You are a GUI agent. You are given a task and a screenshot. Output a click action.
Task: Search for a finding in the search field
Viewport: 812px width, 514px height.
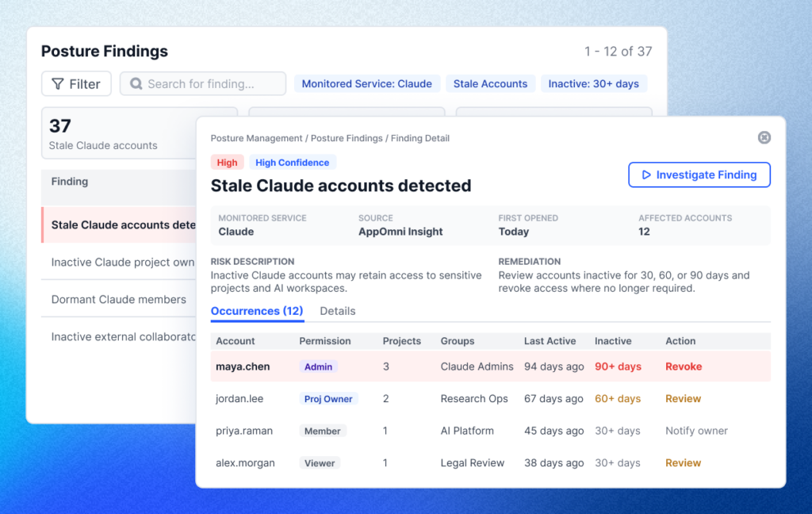point(203,84)
